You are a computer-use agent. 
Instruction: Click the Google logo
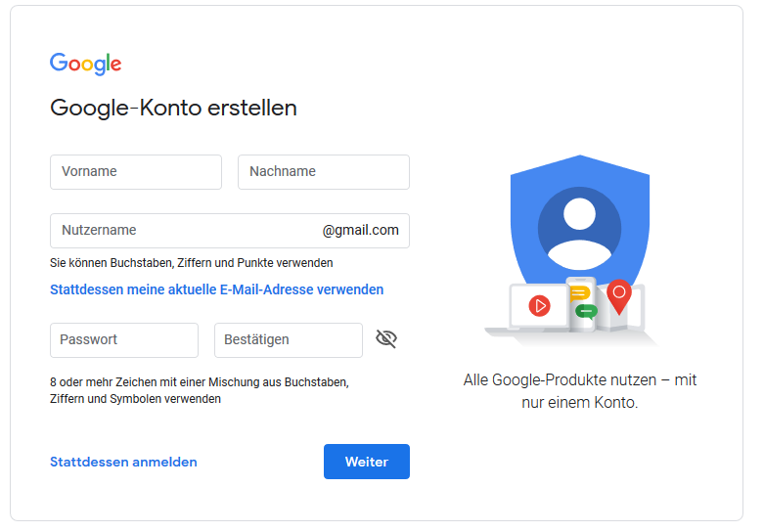(86, 64)
